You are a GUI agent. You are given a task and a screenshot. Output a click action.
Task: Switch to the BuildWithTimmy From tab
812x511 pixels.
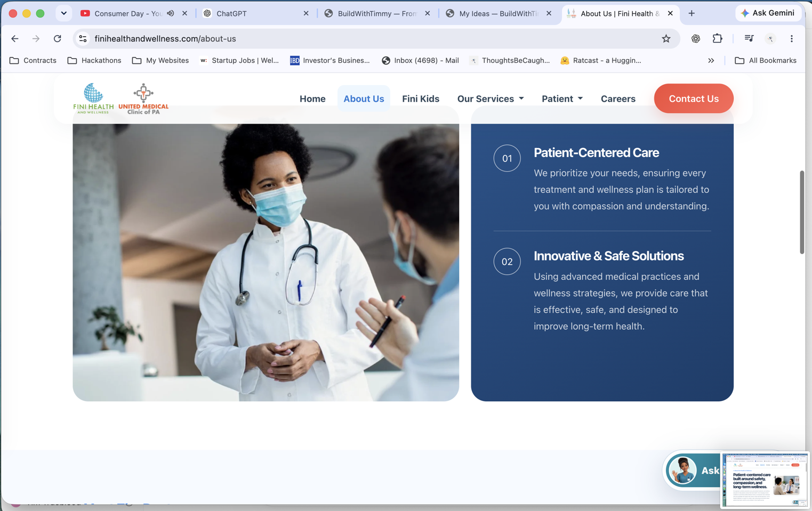(x=377, y=13)
